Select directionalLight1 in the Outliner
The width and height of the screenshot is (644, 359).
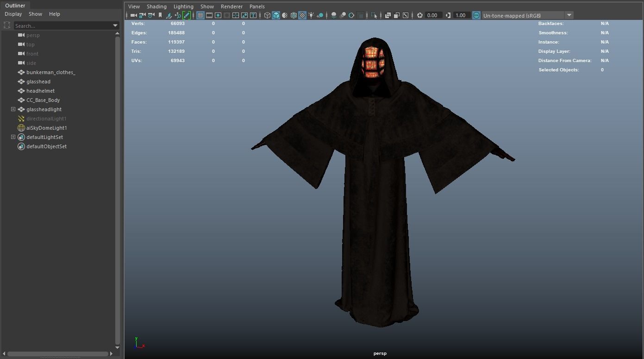(x=46, y=119)
